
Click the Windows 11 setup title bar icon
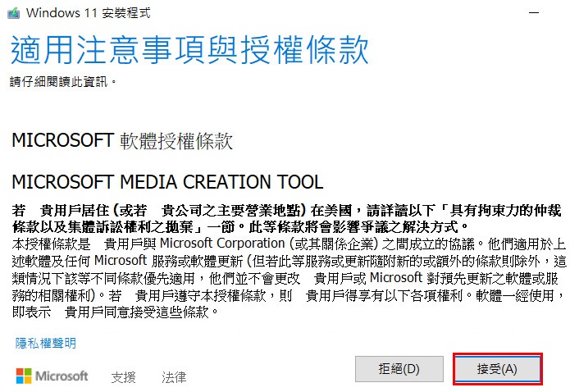(13, 13)
